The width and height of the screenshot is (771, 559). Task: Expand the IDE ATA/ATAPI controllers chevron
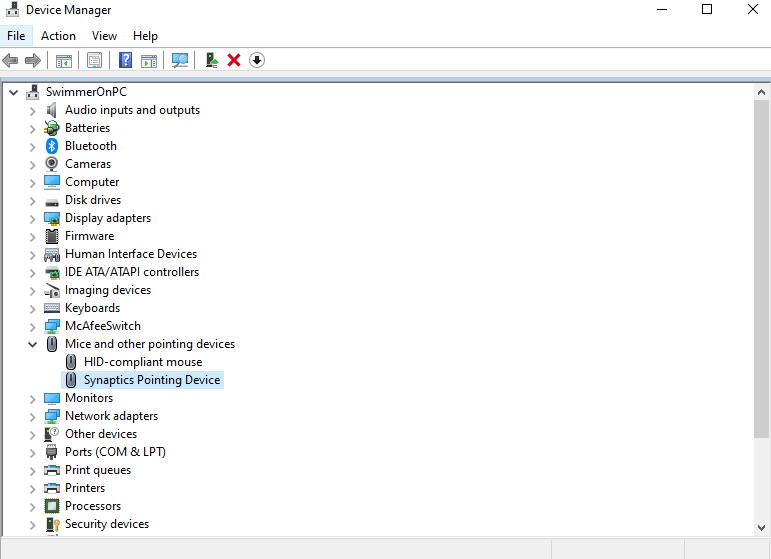point(32,273)
